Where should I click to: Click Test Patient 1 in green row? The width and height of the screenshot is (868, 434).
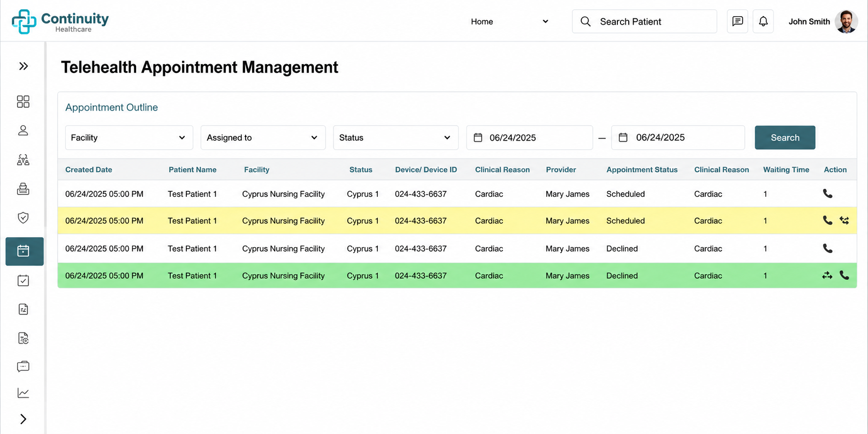192,275
